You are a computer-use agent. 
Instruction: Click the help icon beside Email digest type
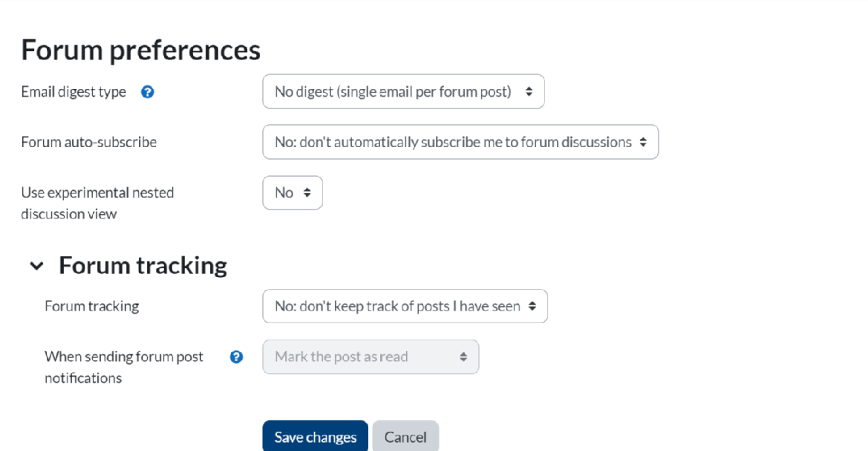pyautogui.click(x=147, y=92)
